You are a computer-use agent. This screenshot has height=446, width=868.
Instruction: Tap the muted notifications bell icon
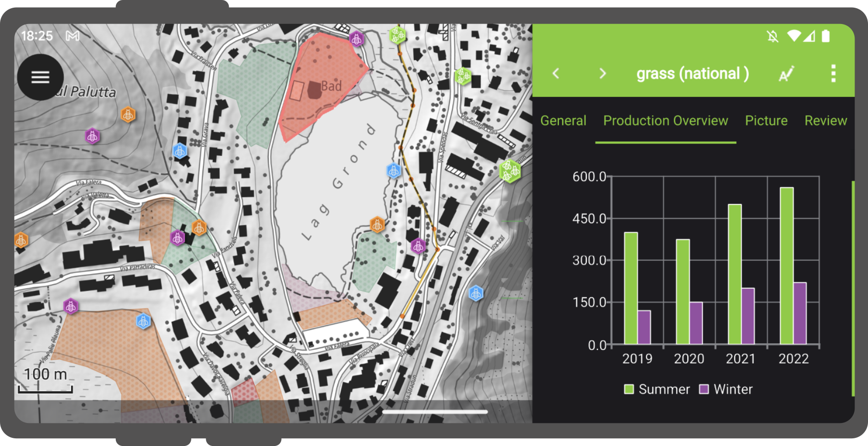772,36
